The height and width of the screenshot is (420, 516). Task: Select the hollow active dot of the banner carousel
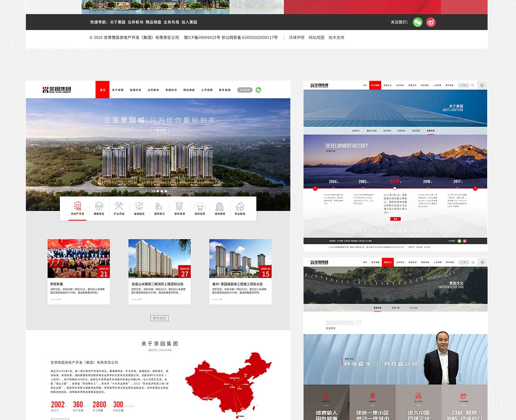tap(154, 191)
